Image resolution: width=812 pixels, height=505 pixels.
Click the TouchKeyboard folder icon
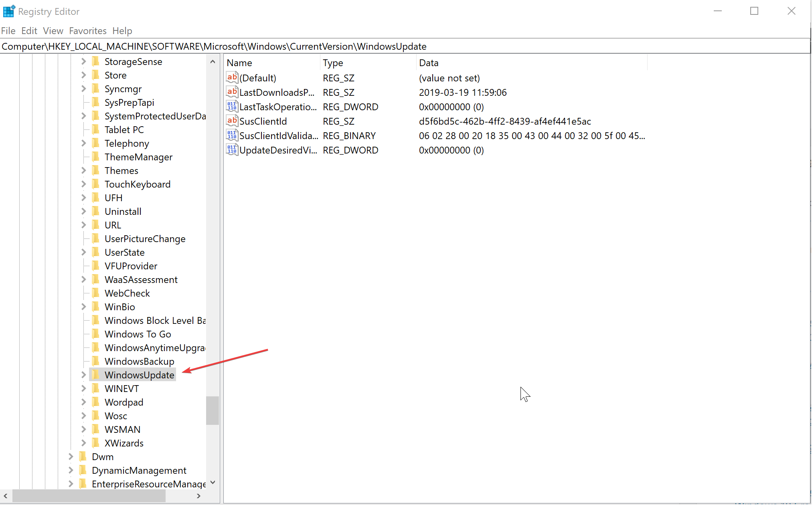96,184
